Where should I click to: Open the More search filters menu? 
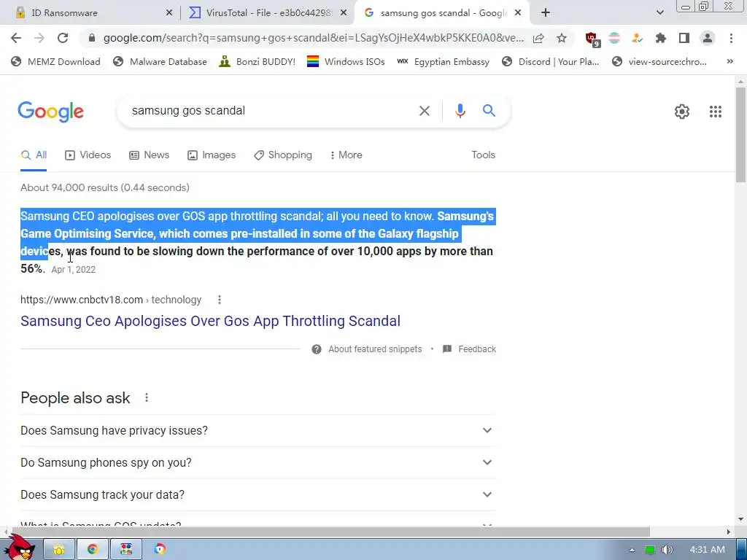tap(346, 155)
